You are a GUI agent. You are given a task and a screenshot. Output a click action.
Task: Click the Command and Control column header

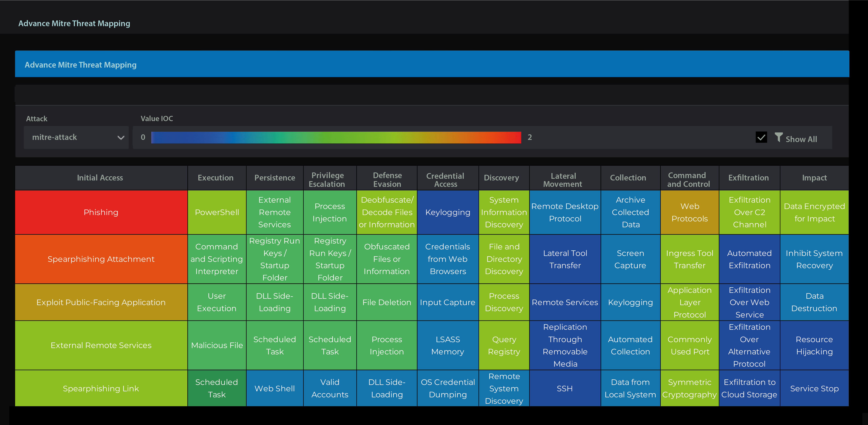[x=690, y=178]
